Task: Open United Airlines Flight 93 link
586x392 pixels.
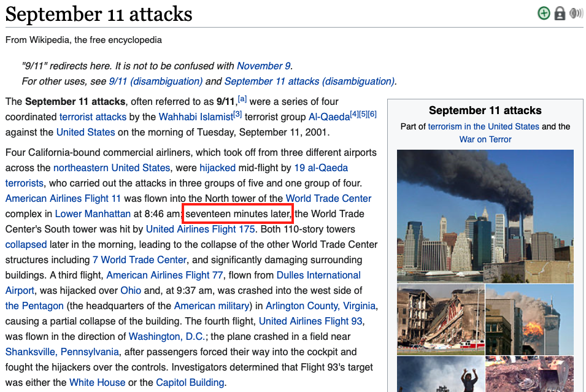Action: click(x=310, y=321)
